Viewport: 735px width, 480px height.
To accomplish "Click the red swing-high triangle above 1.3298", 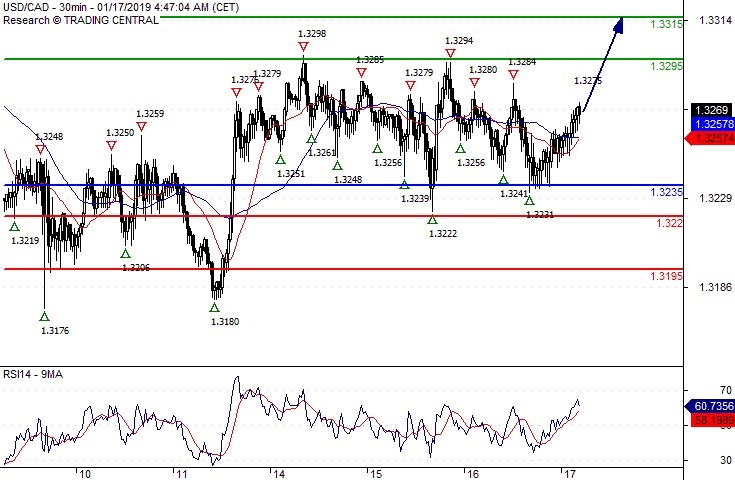I will [303, 46].
